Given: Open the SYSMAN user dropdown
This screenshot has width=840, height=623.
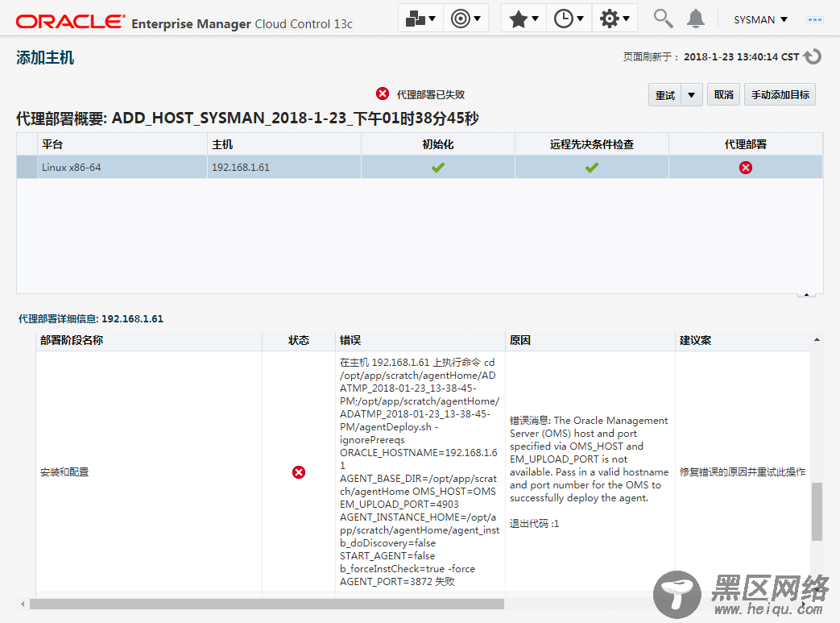Looking at the screenshot, I should pyautogui.click(x=760, y=20).
